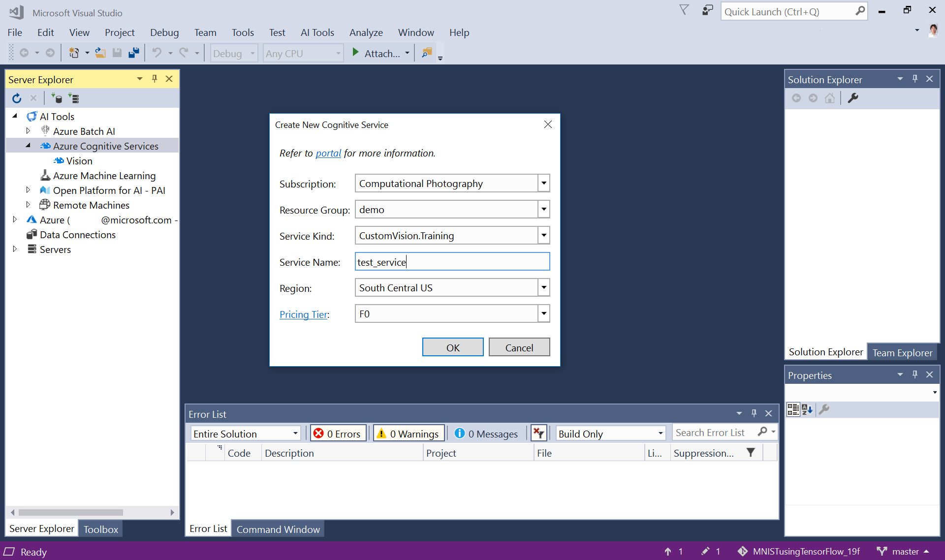The image size is (945, 560).
Task: Click OK to create new Cognitive Service
Action: click(453, 347)
